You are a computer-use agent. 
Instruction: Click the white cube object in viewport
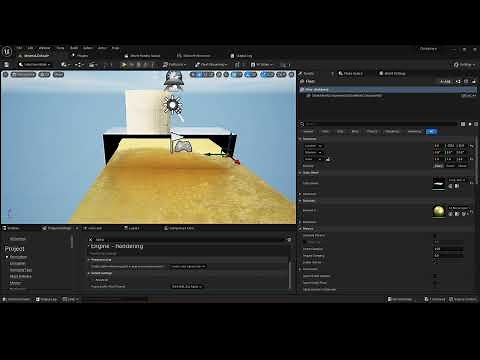coord(146,112)
